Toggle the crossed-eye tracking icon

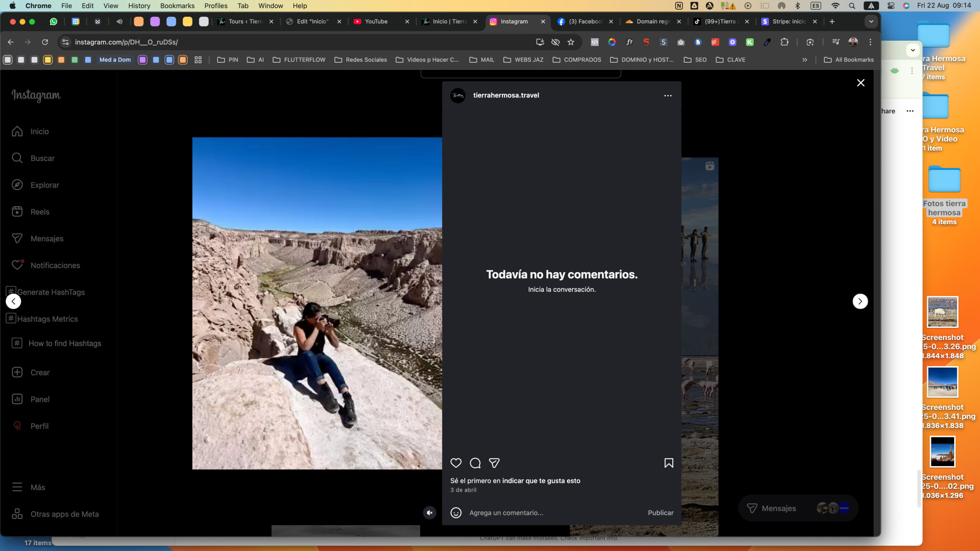tap(555, 42)
